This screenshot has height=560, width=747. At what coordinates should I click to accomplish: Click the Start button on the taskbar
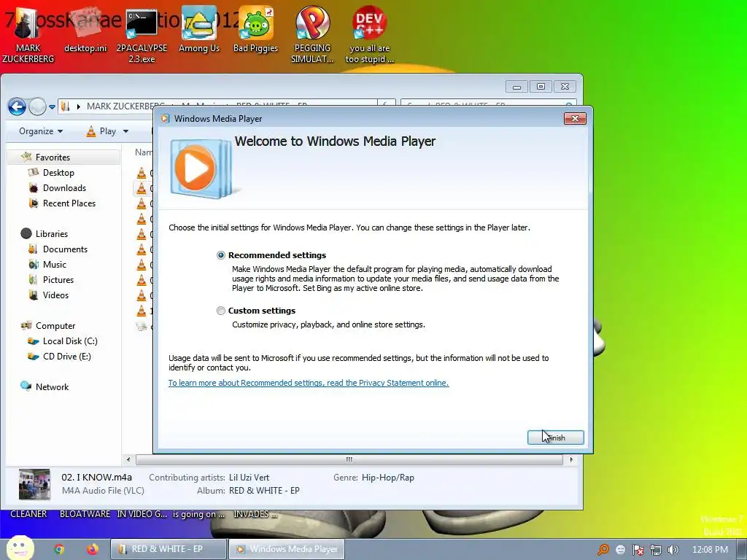point(20,548)
